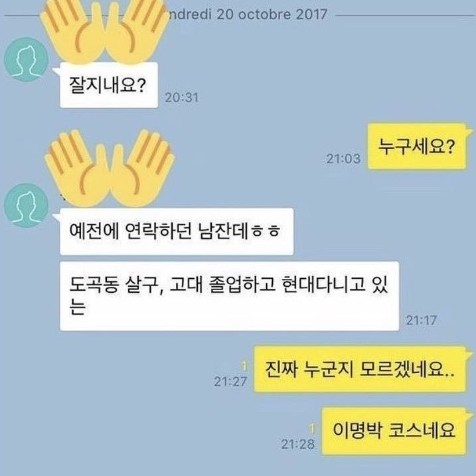Select the yellow 진짜 누군지 모르겠네요.. bubble
476x476 pixels.
coord(360,369)
